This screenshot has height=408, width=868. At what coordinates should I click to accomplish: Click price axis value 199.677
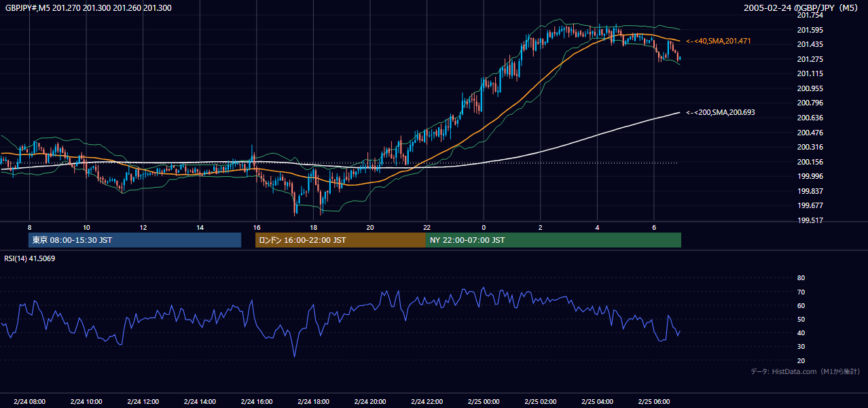[810, 205]
